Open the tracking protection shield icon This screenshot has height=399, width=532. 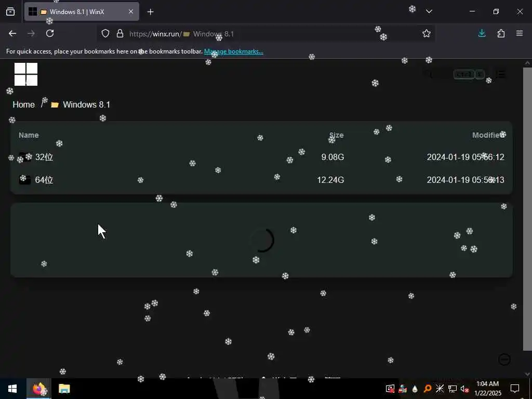click(x=105, y=34)
